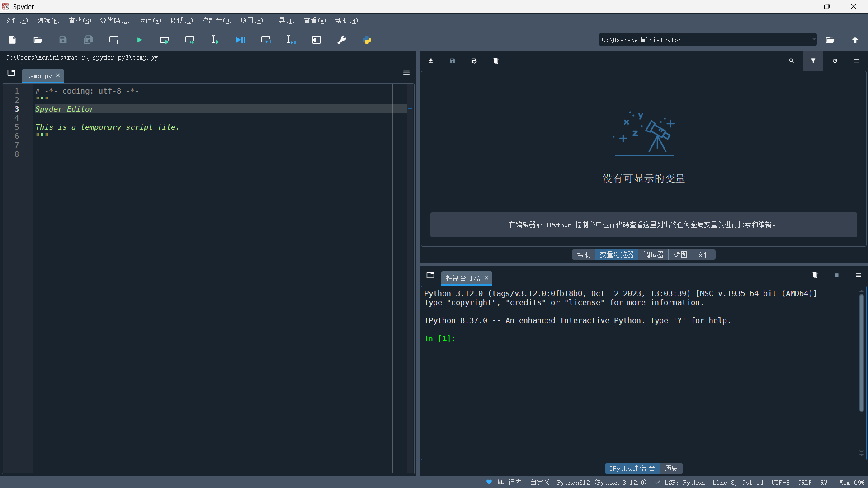
Task: Import data into the Variable Explorer
Action: tap(430, 61)
